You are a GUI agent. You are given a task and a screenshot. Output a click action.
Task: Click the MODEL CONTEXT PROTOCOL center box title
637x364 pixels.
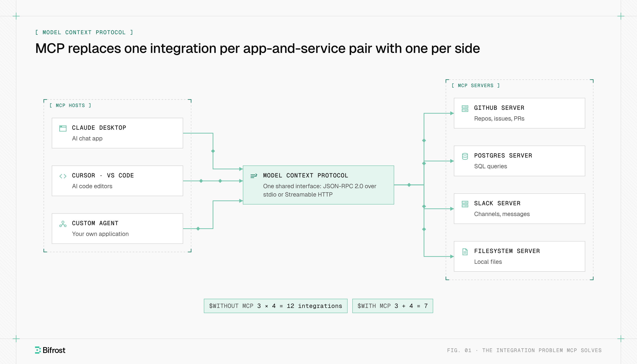(x=306, y=175)
